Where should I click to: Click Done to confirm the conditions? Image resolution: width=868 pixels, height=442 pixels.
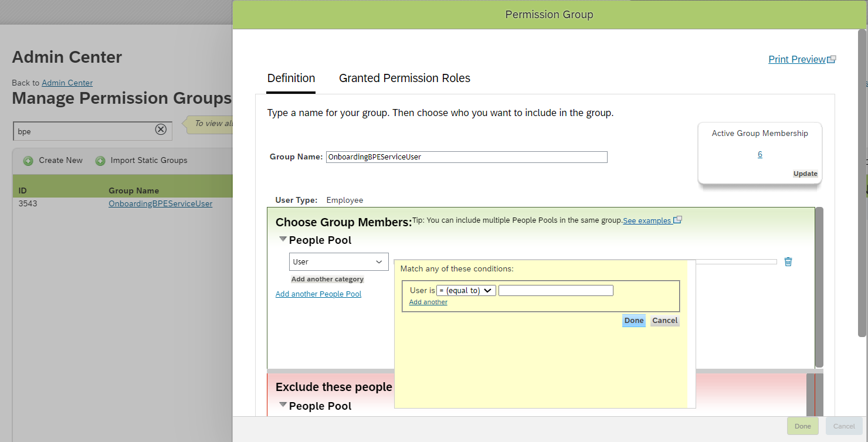point(633,321)
